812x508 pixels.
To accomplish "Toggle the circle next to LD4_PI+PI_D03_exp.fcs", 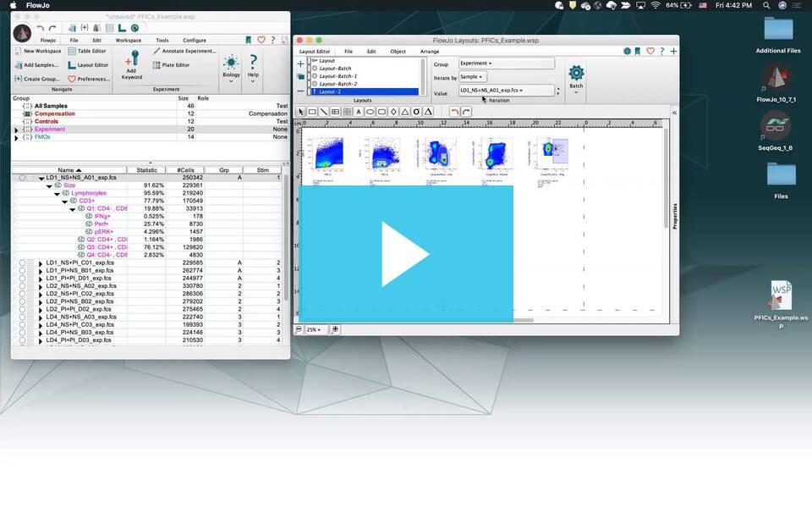I will click(x=22, y=340).
